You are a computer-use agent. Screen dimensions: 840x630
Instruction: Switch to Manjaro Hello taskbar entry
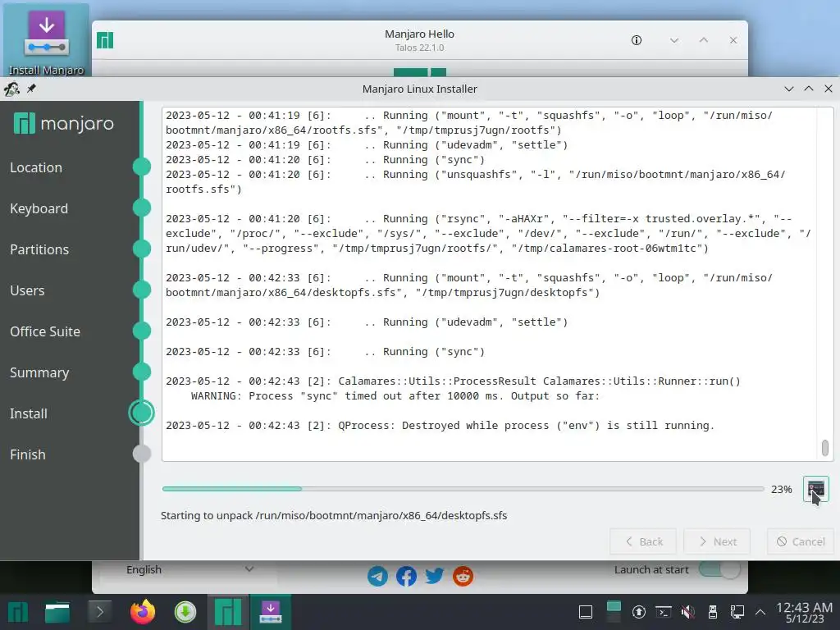pyautogui.click(x=228, y=612)
